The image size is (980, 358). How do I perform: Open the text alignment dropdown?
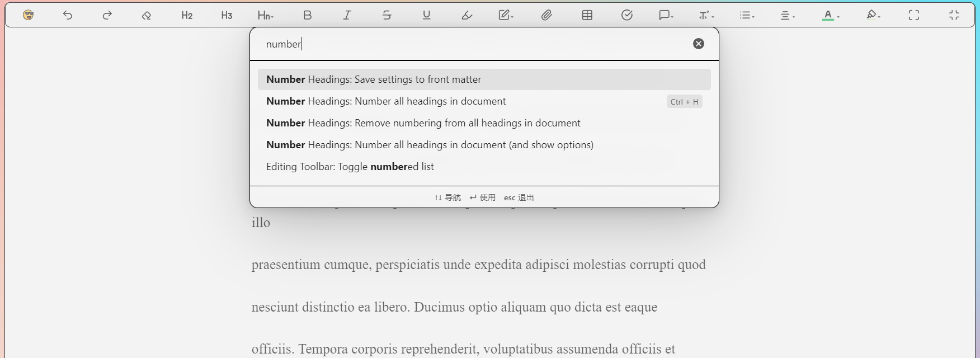787,15
